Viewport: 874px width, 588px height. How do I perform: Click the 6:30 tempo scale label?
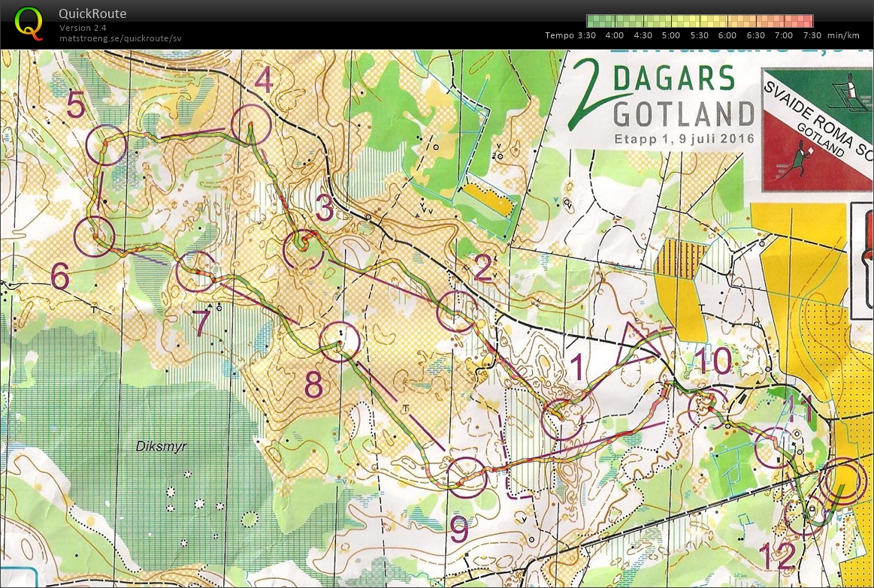755,35
